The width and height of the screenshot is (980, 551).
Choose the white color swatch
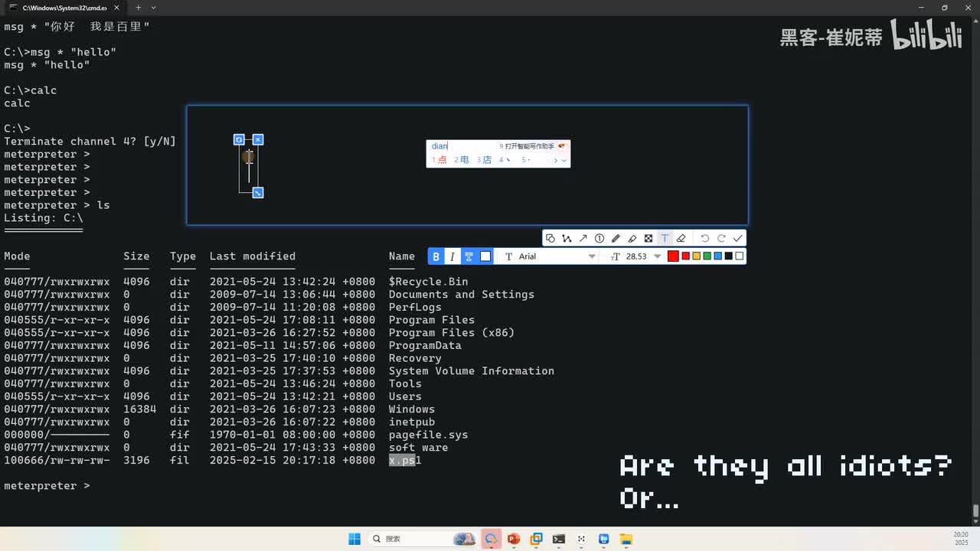point(739,256)
